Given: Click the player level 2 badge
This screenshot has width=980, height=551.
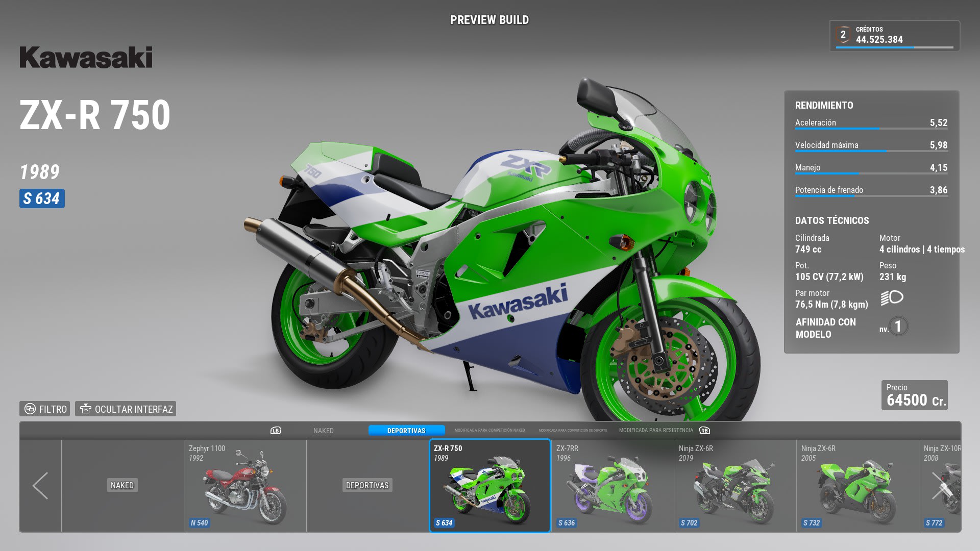Looking at the screenshot, I should pyautogui.click(x=843, y=35).
